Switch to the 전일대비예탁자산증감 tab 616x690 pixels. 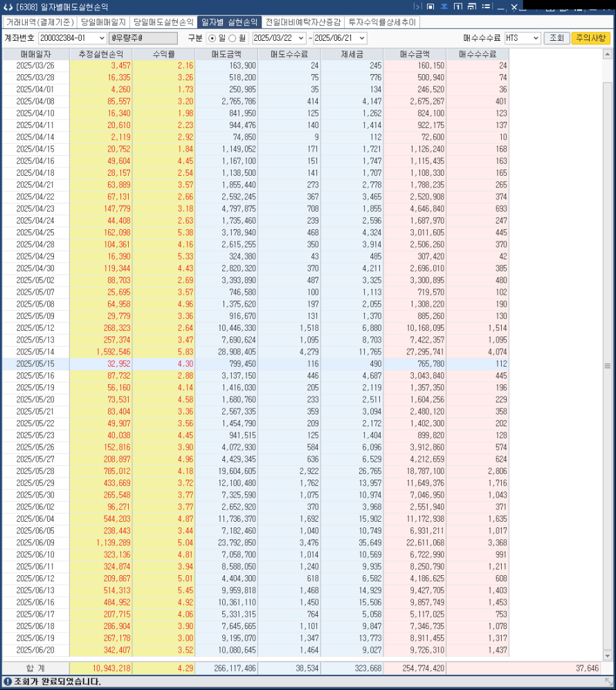point(302,22)
